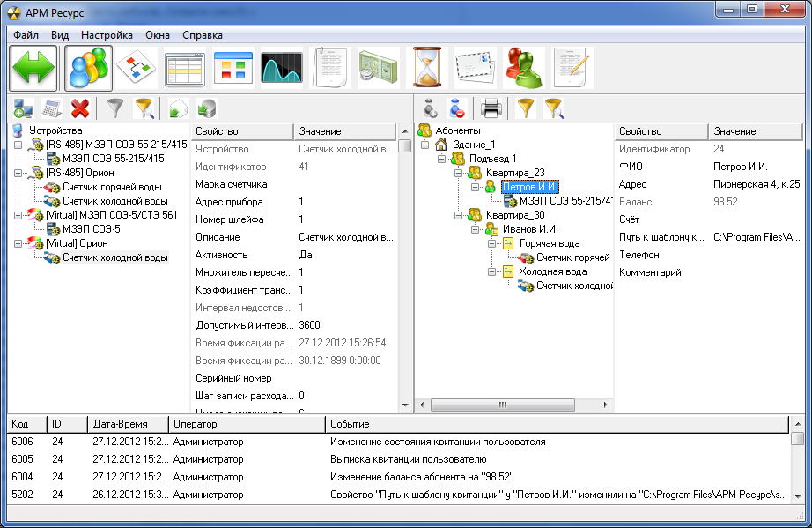Open the Настройка menu
The height and width of the screenshot is (528, 812).
(107, 35)
